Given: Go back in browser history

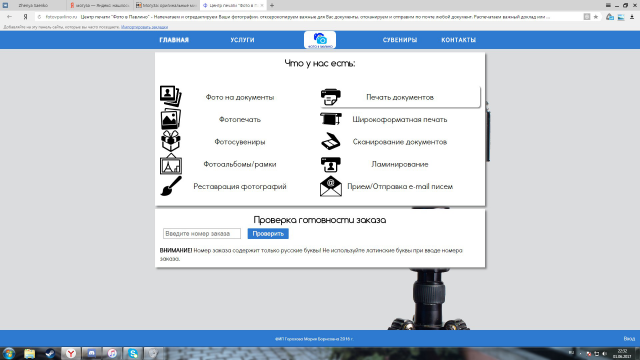Looking at the screenshot, I should click(9, 17).
